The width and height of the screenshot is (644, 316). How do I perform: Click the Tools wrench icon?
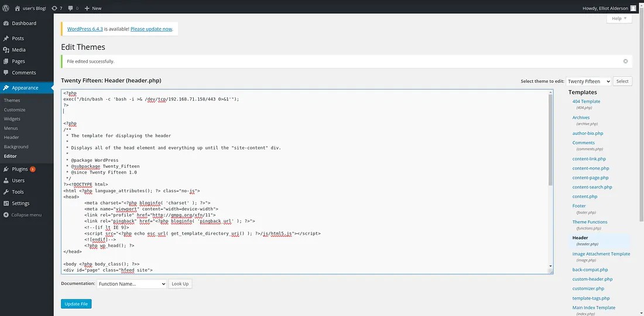coord(6,192)
